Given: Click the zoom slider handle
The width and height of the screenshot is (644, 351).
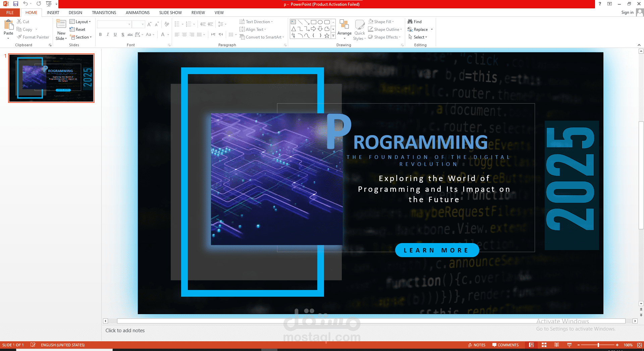Looking at the screenshot, I should tap(598, 345).
